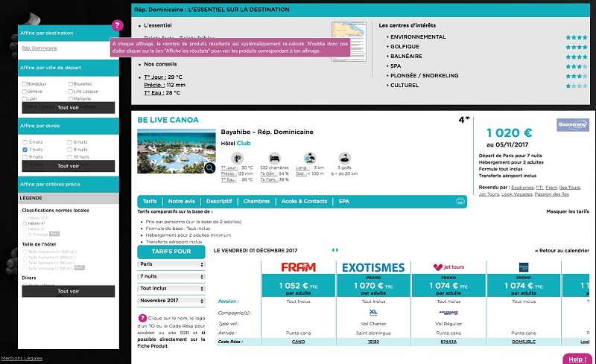
Task: Click the XL airline logo
Action: coord(373,313)
